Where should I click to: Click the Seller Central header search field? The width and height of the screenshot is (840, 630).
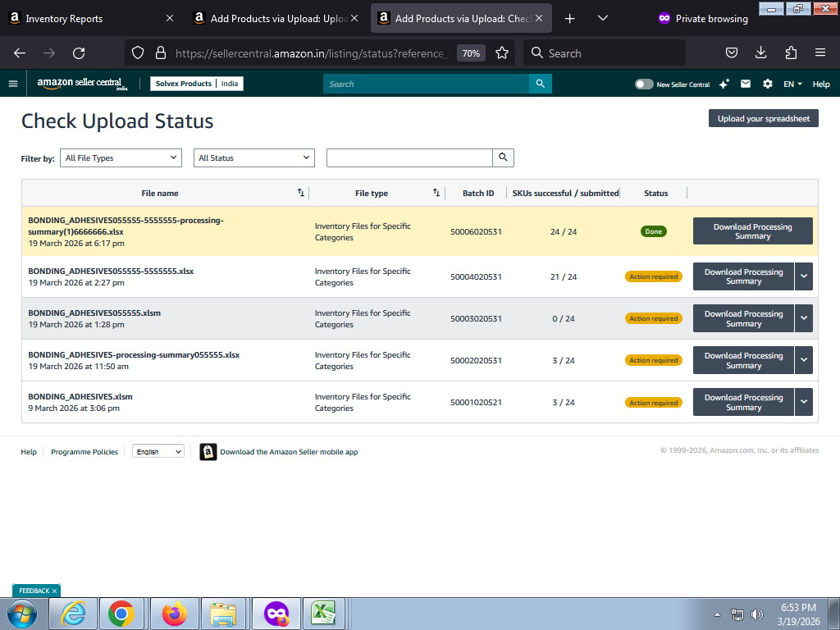(x=426, y=84)
